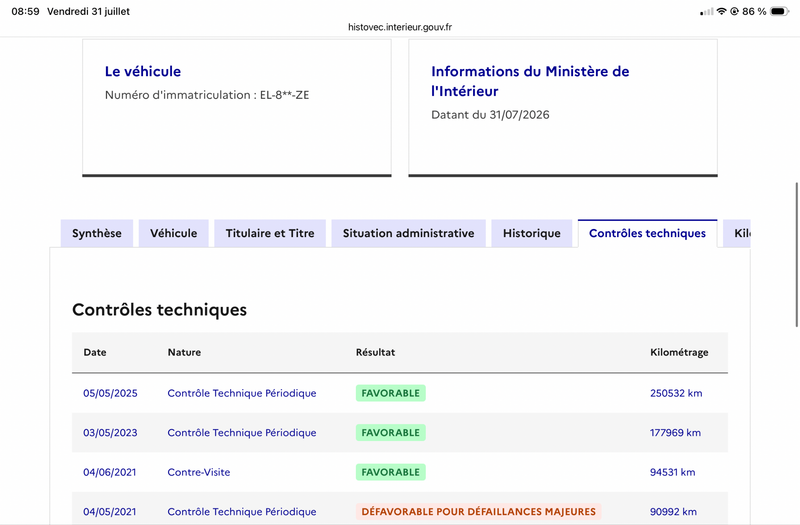Select the Contrôles techniques tab
This screenshot has height=525, width=800.
(x=647, y=233)
